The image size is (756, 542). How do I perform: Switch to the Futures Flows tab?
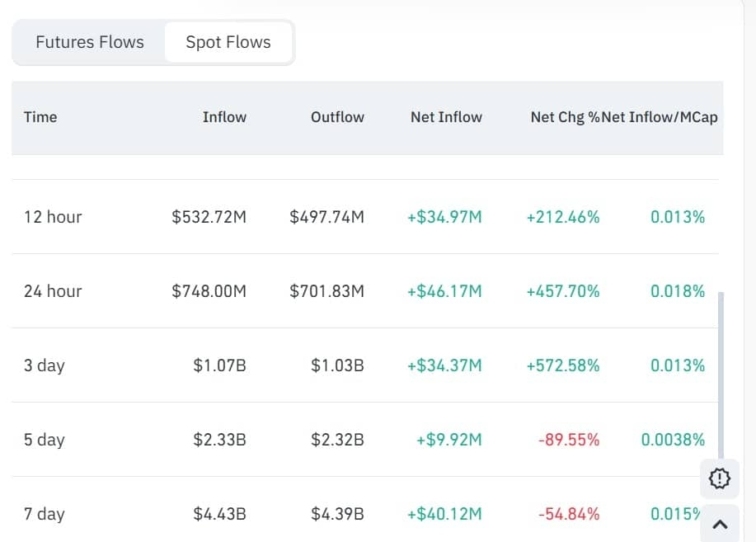pos(89,42)
